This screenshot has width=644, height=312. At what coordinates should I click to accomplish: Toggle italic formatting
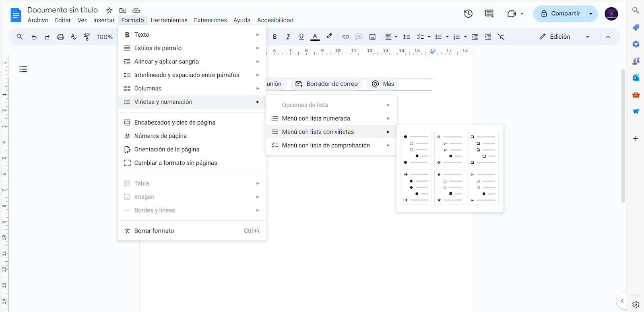[x=288, y=37]
